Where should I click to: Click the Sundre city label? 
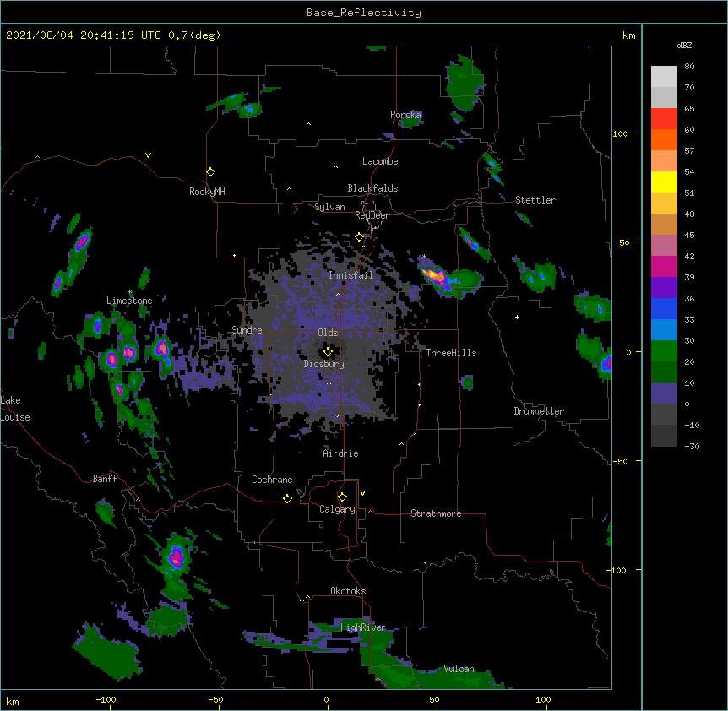click(247, 330)
